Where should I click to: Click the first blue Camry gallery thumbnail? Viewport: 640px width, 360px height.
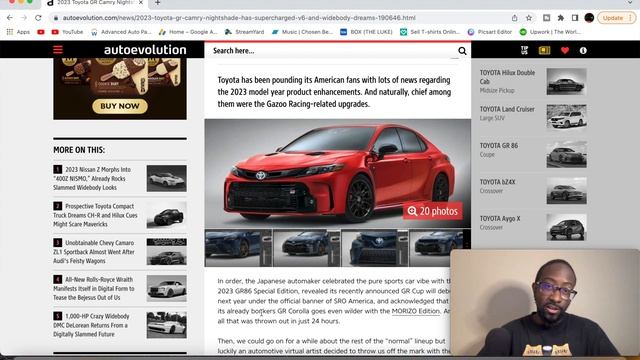pyautogui.click(x=238, y=248)
